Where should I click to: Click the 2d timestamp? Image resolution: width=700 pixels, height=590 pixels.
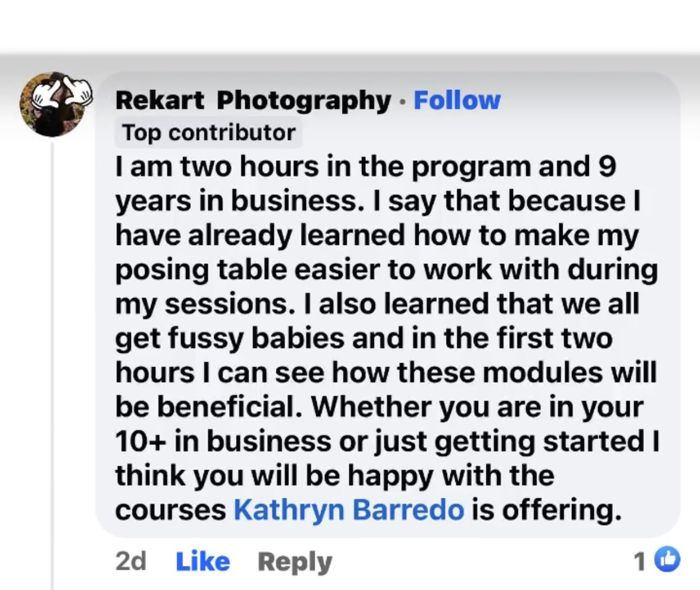pos(131,561)
